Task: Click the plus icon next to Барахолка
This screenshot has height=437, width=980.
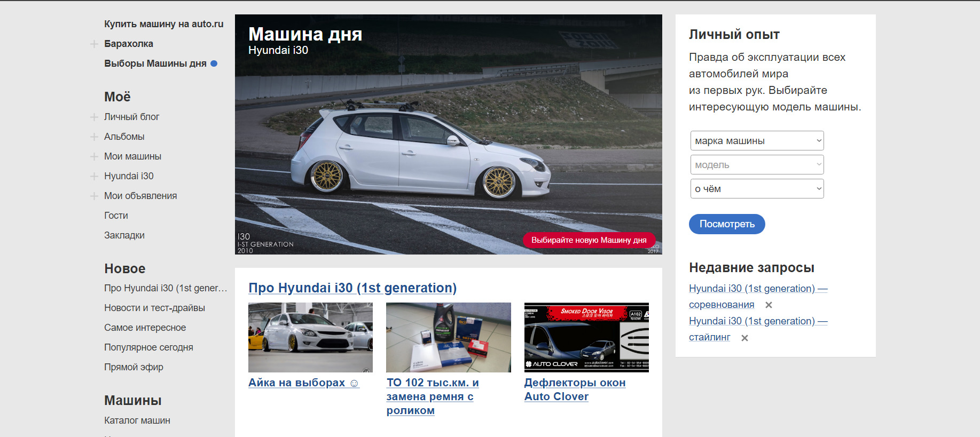Action: point(94,44)
